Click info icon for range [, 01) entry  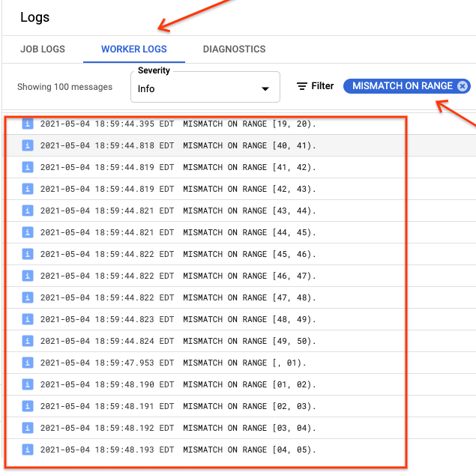click(x=28, y=363)
